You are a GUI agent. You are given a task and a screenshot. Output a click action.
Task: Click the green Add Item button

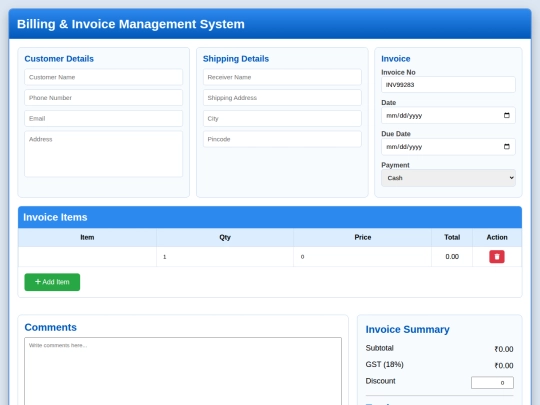point(52,282)
